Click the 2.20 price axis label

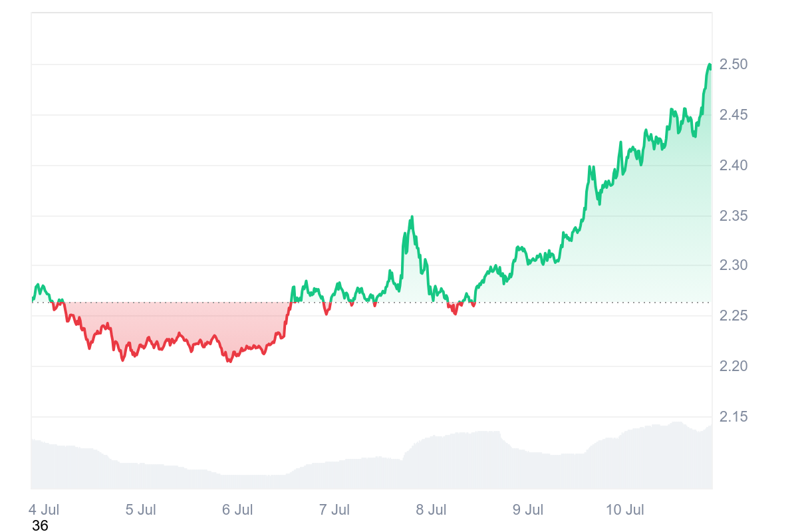[x=733, y=366]
